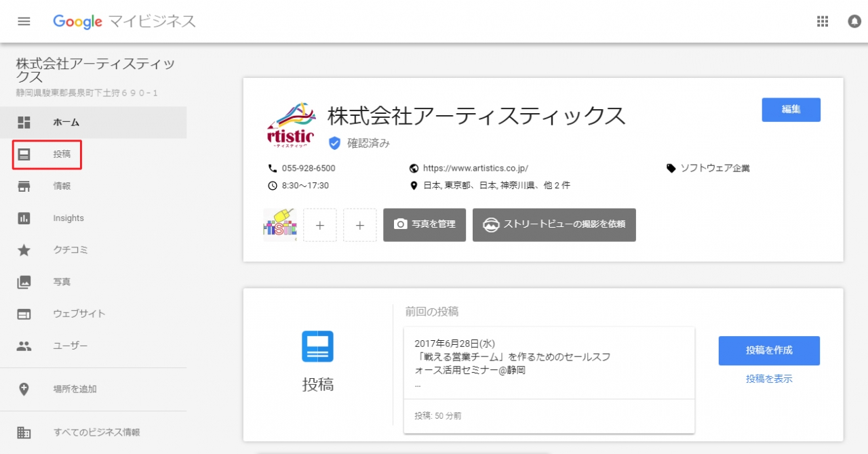The height and width of the screenshot is (454, 868).
Task: Click the sidebar address 静岡県駿東郡長泉町下土狩
Action: (x=87, y=93)
